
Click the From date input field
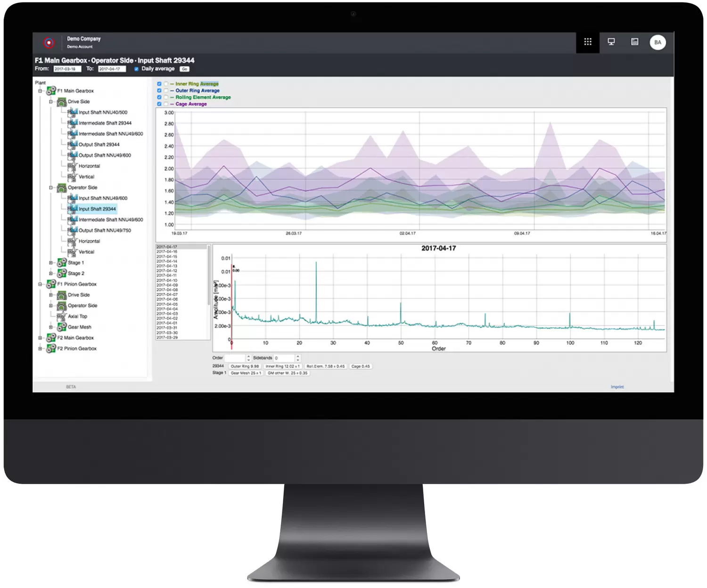67,69
